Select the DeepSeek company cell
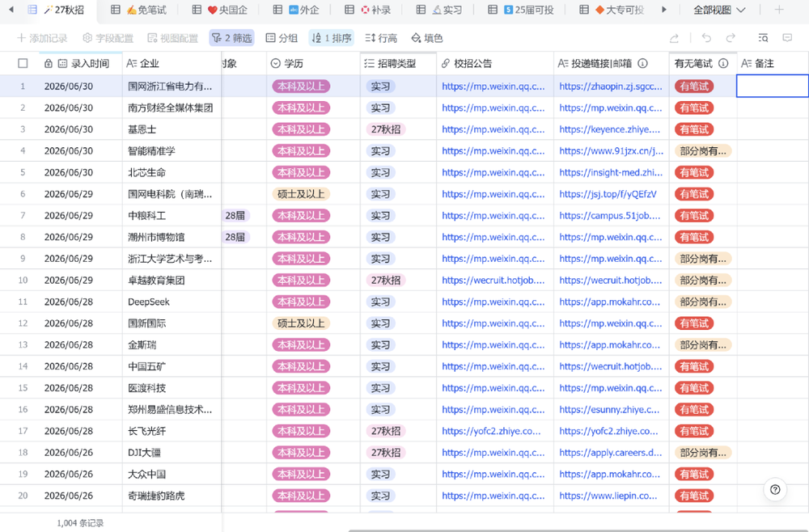809x532 pixels. click(172, 302)
